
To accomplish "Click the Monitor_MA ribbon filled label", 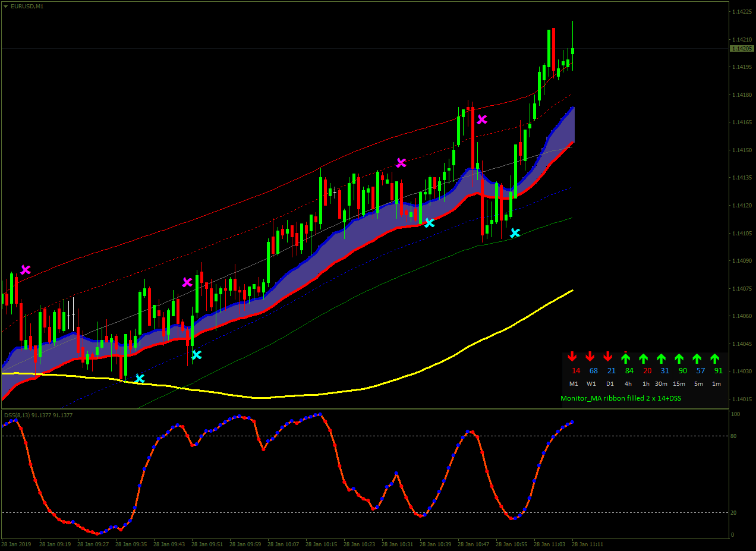I will 620,398.
